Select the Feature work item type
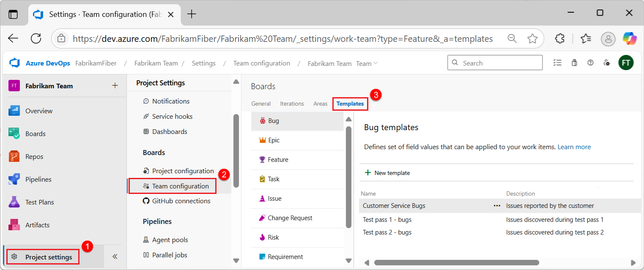 pyautogui.click(x=297, y=160)
